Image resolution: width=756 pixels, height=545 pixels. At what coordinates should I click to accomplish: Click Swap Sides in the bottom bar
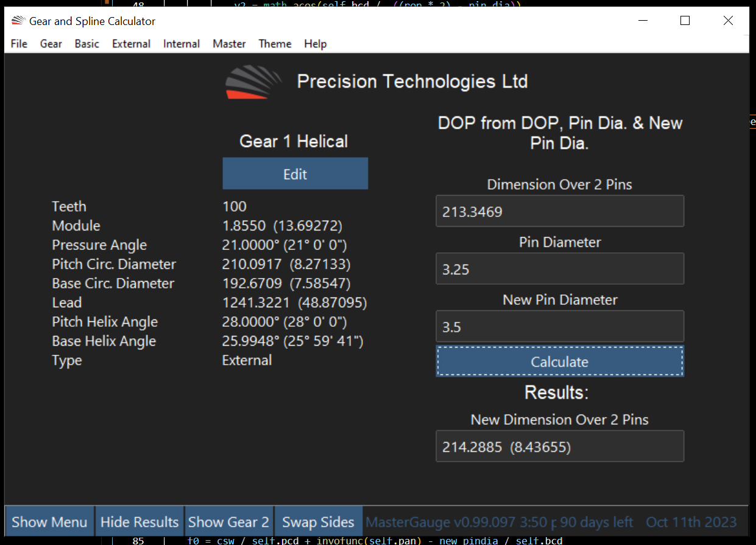pos(318,522)
